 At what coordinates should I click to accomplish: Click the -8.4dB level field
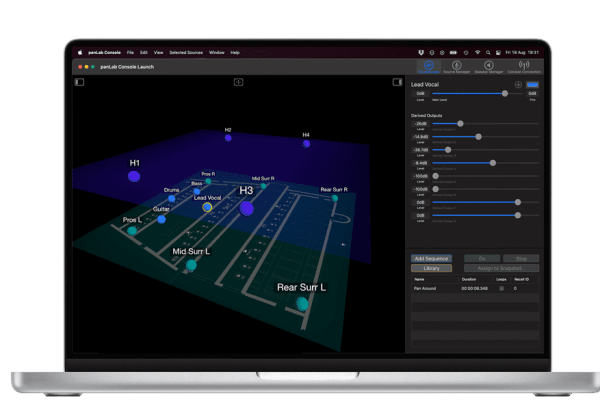pos(421,163)
